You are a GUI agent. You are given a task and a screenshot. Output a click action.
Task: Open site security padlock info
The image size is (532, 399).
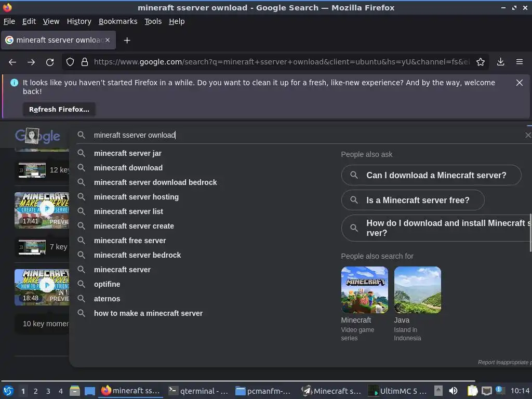(x=85, y=62)
